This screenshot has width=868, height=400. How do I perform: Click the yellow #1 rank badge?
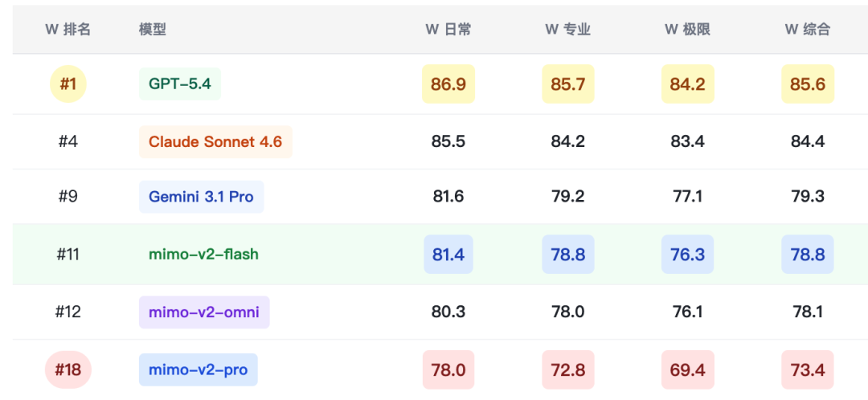click(x=68, y=84)
